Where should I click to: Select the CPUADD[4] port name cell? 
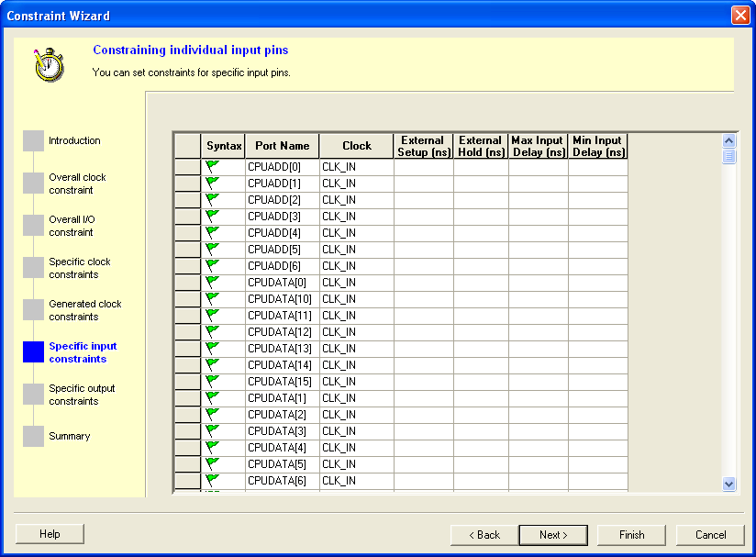(x=282, y=233)
